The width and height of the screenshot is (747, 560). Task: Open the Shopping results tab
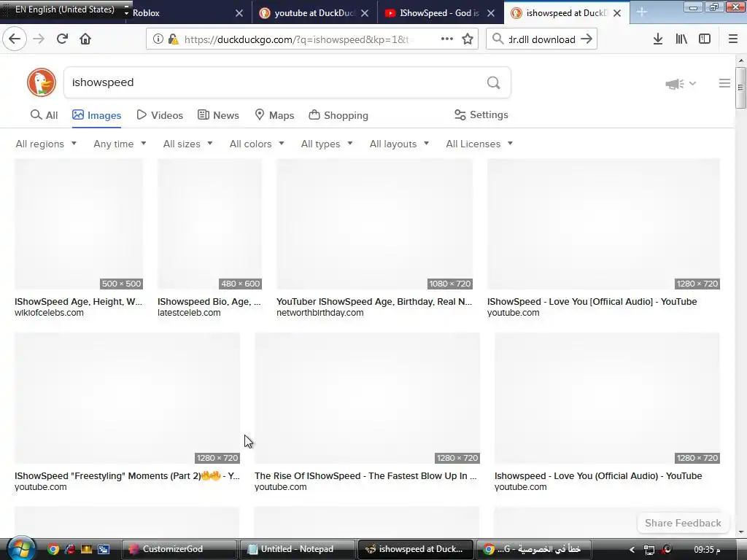point(338,115)
